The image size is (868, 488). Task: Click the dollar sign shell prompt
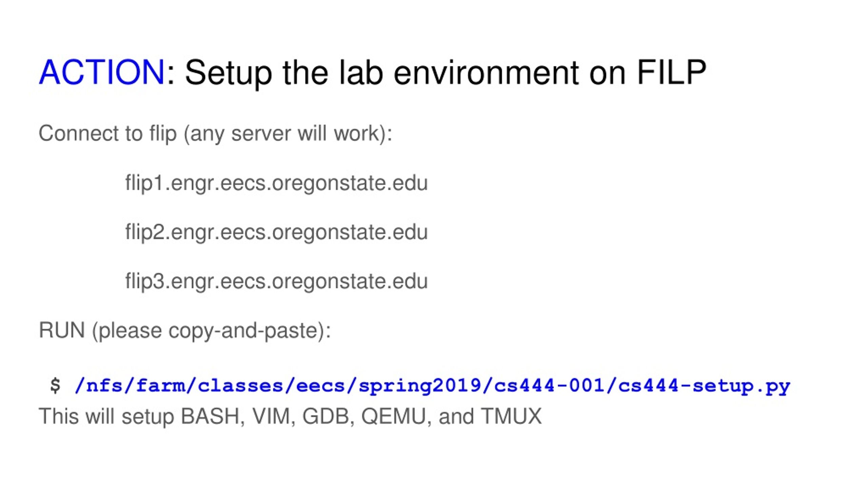tap(55, 386)
